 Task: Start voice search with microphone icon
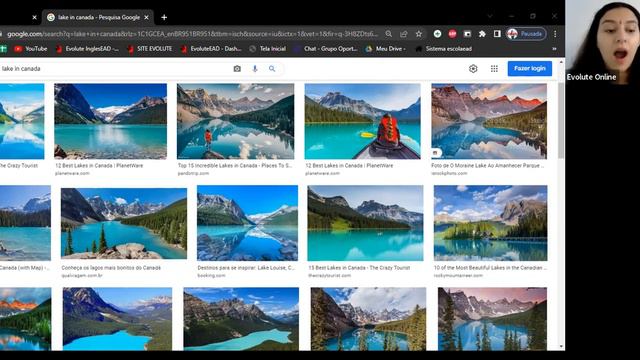(x=255, y=69)
